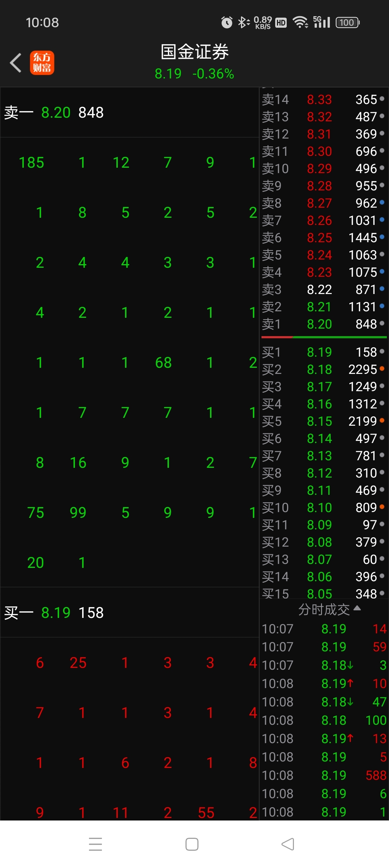Tap the 8.19 -0.36% price change line
Screen dimensions: 389x868
click(194, 74)
